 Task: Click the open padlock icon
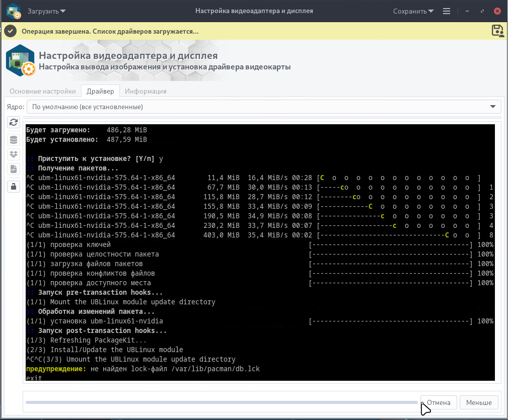click(13, 186)
